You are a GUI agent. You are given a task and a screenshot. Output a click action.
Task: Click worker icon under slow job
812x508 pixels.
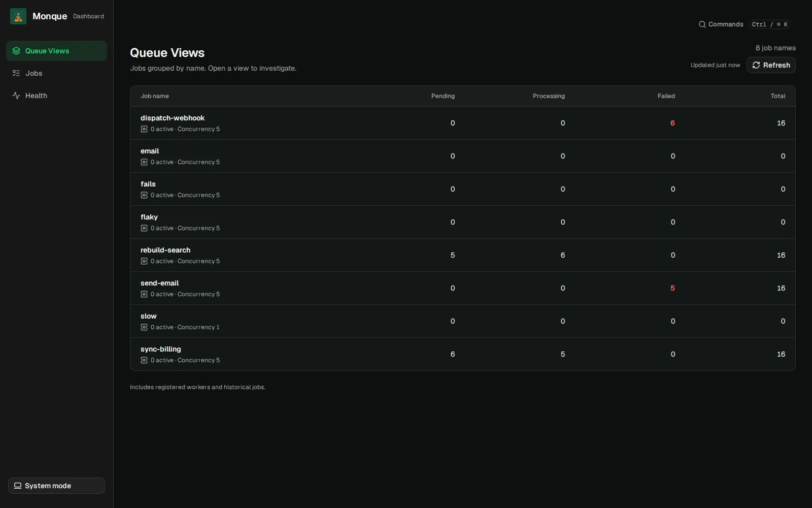click(144, 327)
